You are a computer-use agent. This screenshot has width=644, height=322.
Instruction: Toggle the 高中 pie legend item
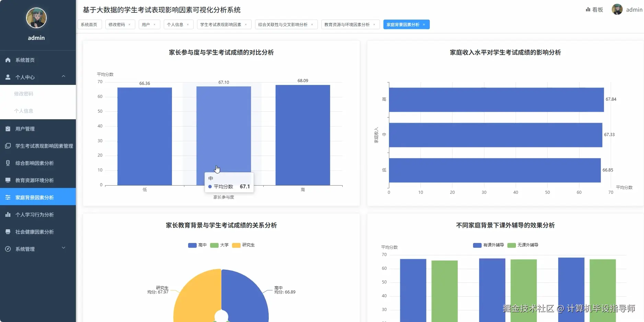coord(197,245)
